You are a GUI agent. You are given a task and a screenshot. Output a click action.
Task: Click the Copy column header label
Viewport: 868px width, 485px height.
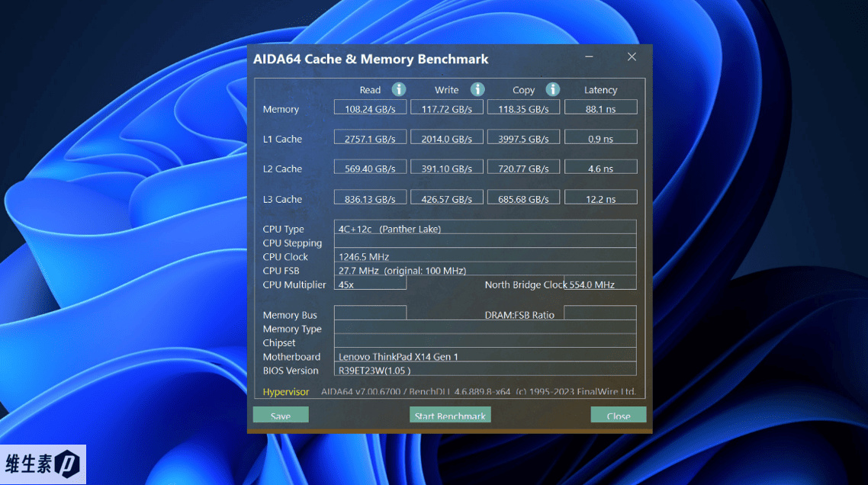coord(523,90)
